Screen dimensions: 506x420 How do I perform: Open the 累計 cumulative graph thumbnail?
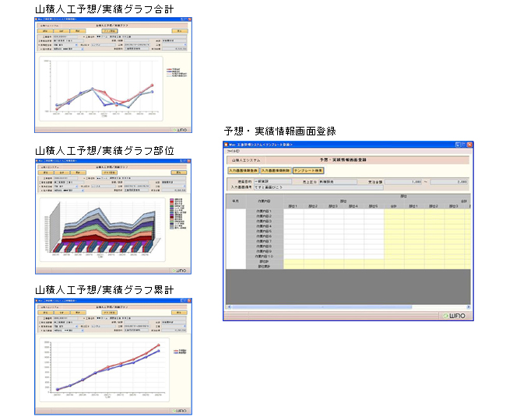(113, 355)
